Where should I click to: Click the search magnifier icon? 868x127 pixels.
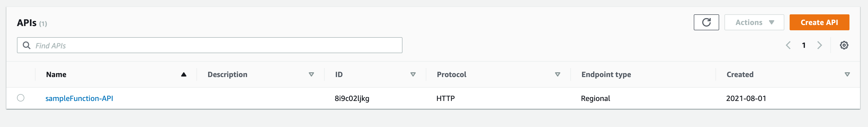26,45
